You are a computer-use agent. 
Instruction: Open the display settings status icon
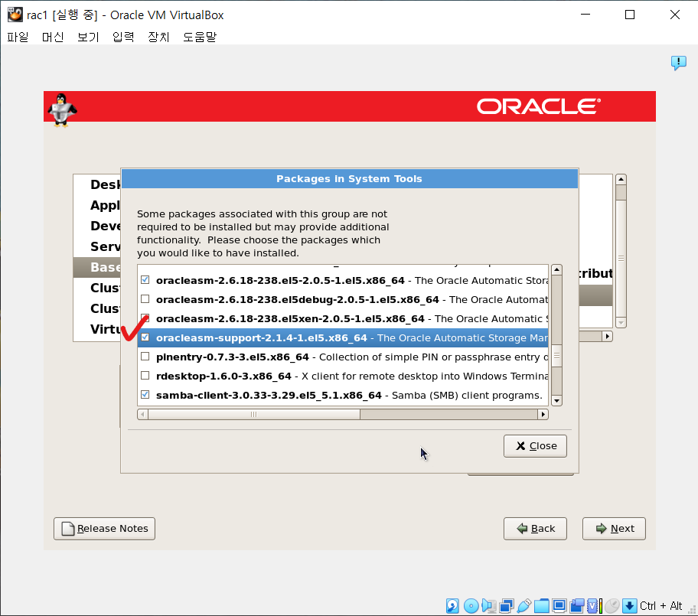pos(559,606)
